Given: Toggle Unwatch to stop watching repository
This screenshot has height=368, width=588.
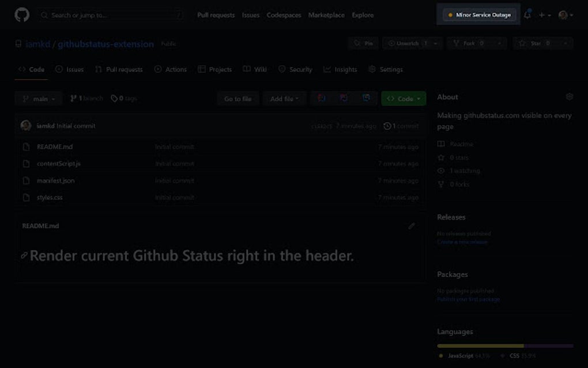Looking at the screenshot, I should click(x=408, y=43).
